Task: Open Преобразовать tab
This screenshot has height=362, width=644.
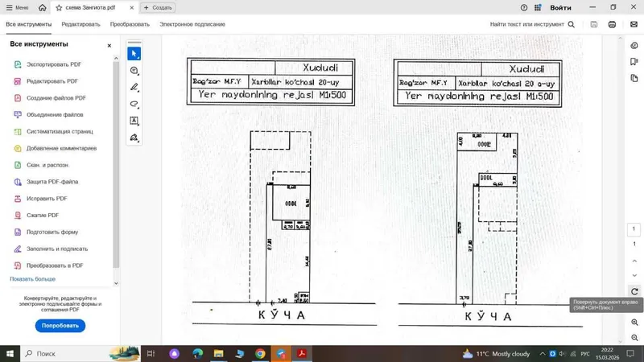Action: click(x=130, y=24)
